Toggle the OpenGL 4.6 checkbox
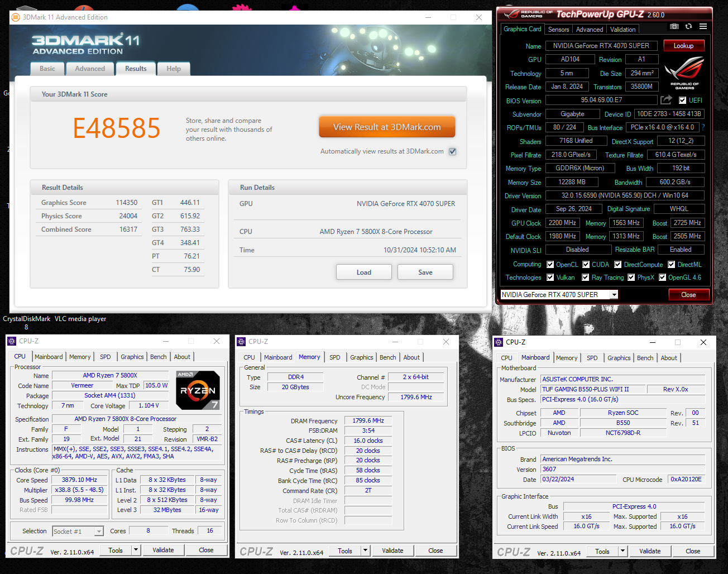This screenshot has height=574, width=728. pos(662,278)
